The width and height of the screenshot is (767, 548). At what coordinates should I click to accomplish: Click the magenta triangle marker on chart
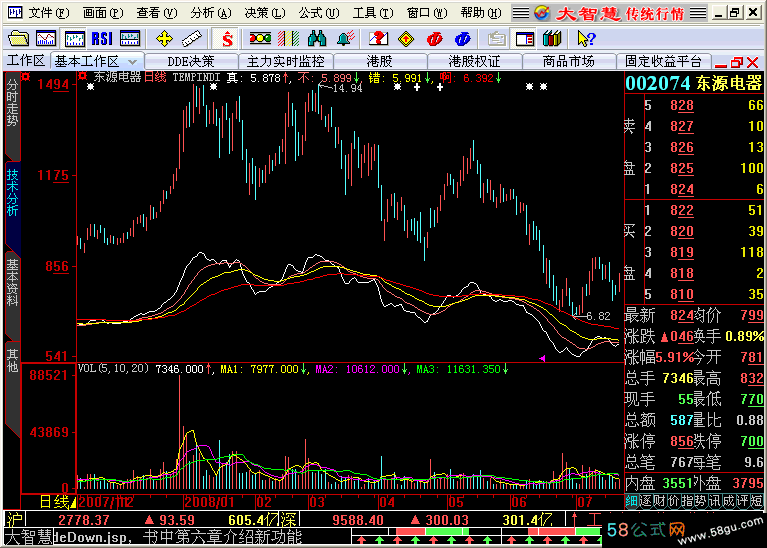point(542,359)
